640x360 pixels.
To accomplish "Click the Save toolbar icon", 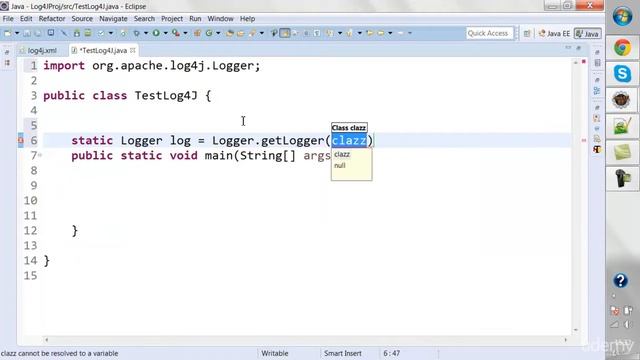I will 27,33.
